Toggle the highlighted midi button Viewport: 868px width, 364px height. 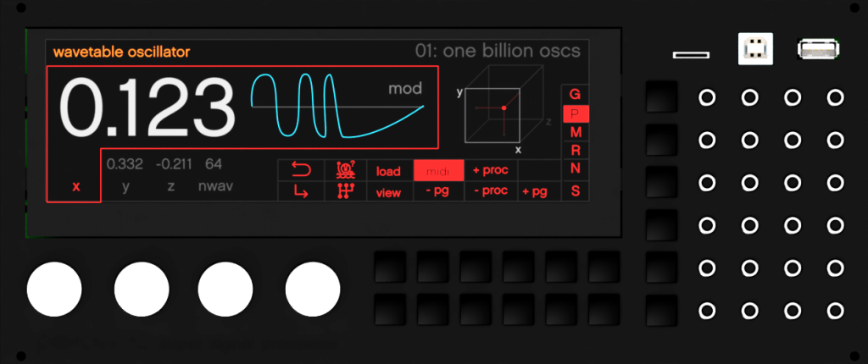[x=438, y=171]
